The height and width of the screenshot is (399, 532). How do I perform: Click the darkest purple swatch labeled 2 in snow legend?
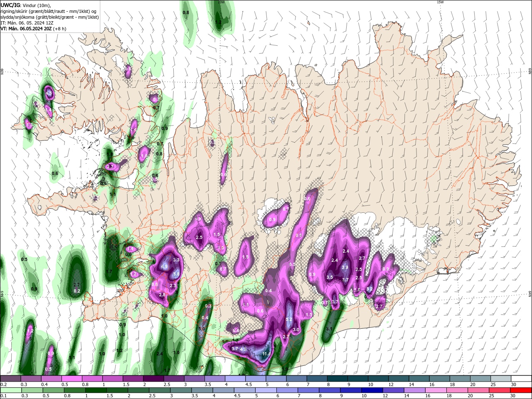(x=153, y=379)
